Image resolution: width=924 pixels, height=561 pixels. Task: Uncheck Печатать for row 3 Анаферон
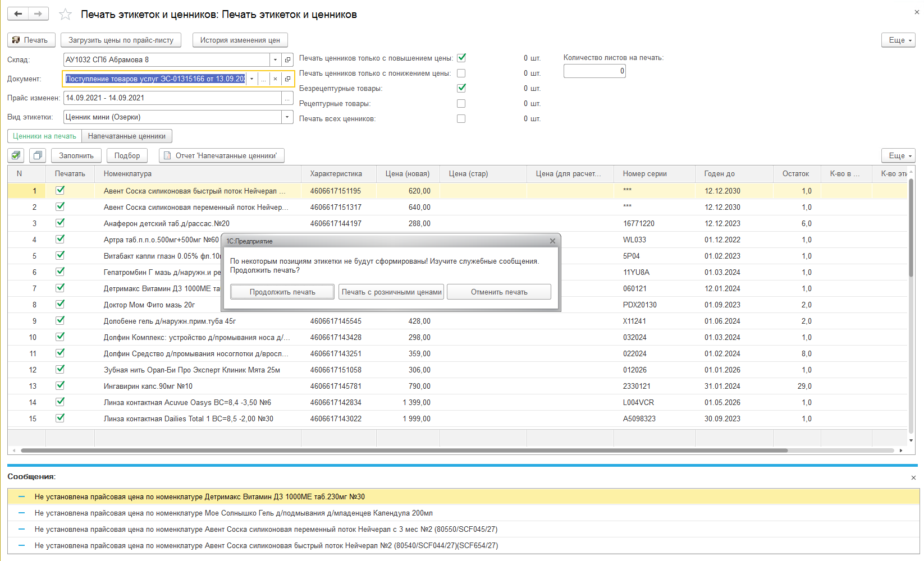click(60, 223)
